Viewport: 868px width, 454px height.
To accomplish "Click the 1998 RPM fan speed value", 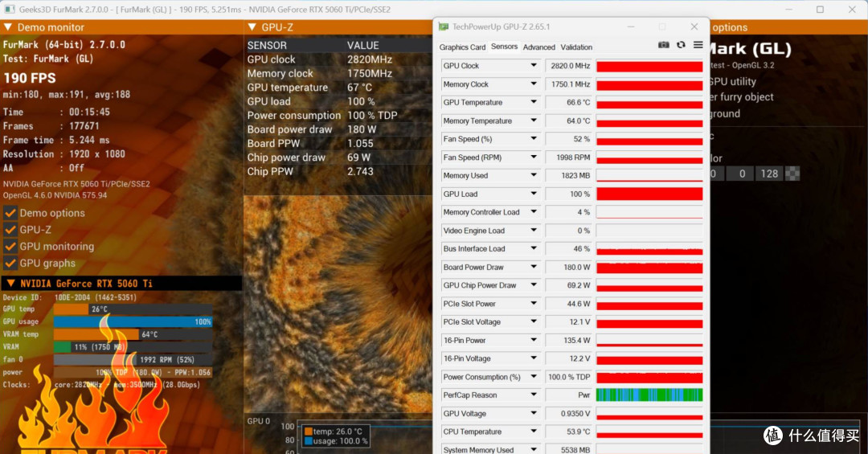I will pyautogui.click(x=568, y=157).
